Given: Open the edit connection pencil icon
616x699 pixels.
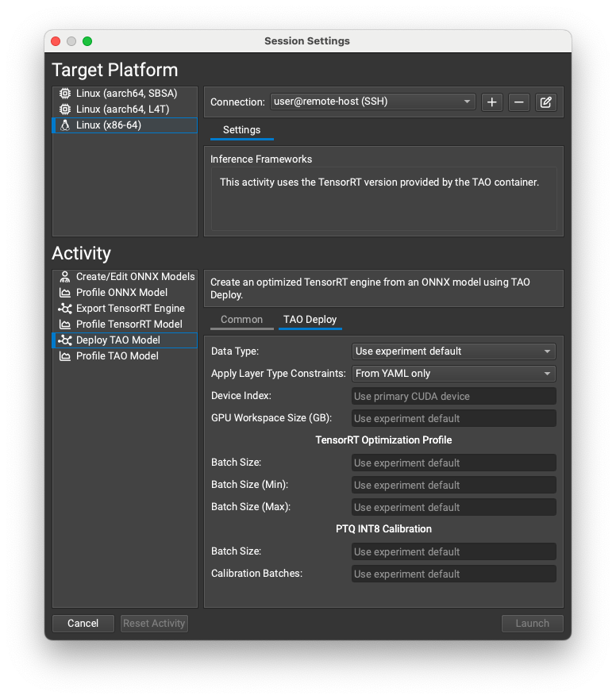Looking at the screenshot, I should [546, 102].
